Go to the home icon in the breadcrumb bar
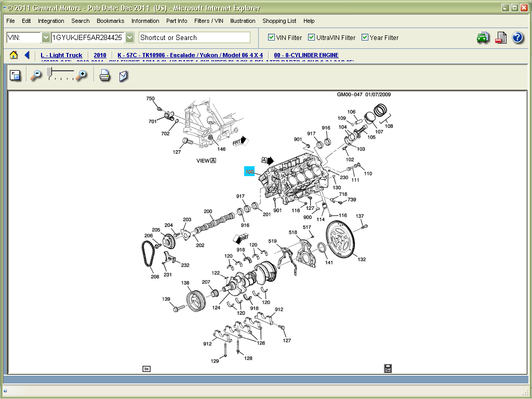Viewport: 532px width, 399px height. coord(14,55)
